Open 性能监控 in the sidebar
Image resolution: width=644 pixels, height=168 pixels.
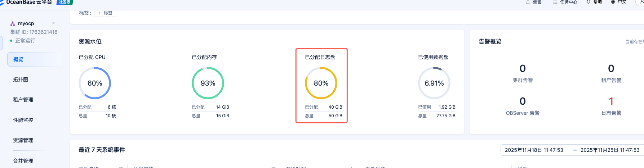[x=23, y=120]
